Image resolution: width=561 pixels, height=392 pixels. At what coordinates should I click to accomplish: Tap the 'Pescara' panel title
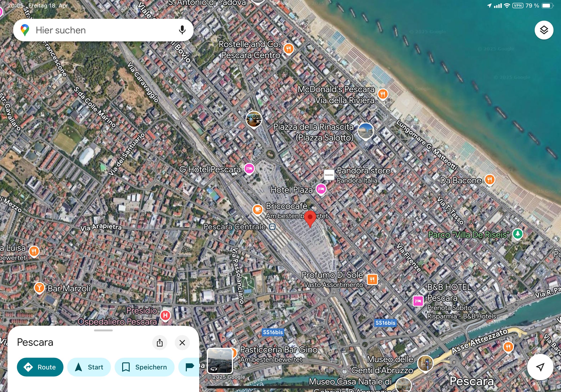click(x=35, y=342)
